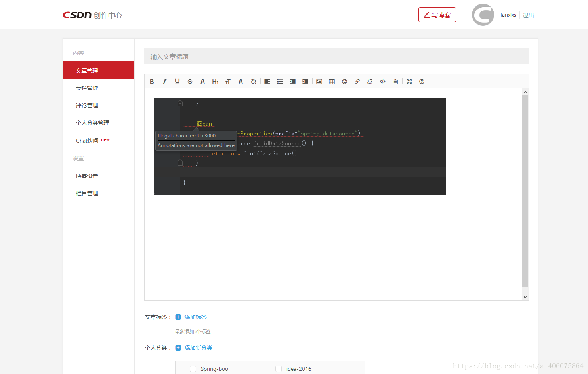Click the 写博客 button
This screenshot has height=374, width=588.
(x=437, y=15)
